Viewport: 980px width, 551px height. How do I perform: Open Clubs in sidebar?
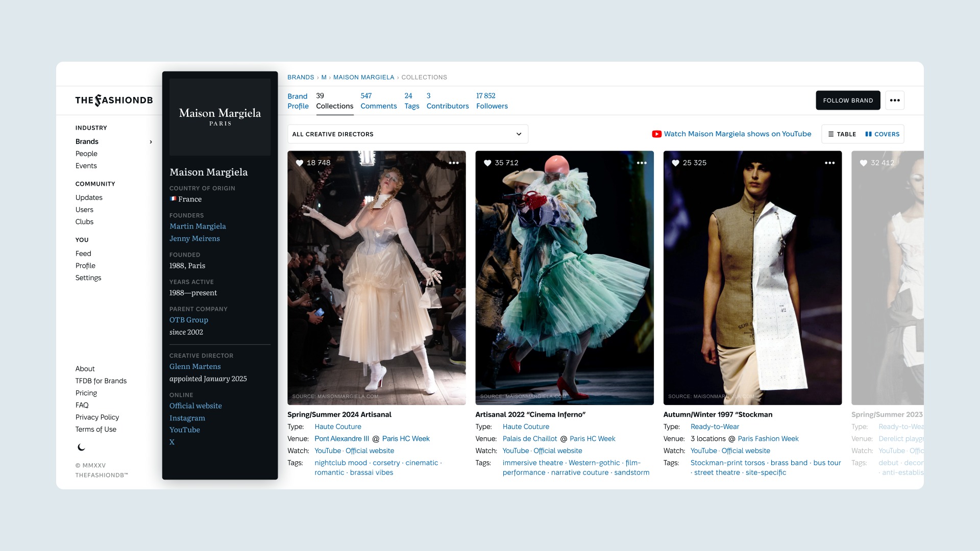point(84,222)
